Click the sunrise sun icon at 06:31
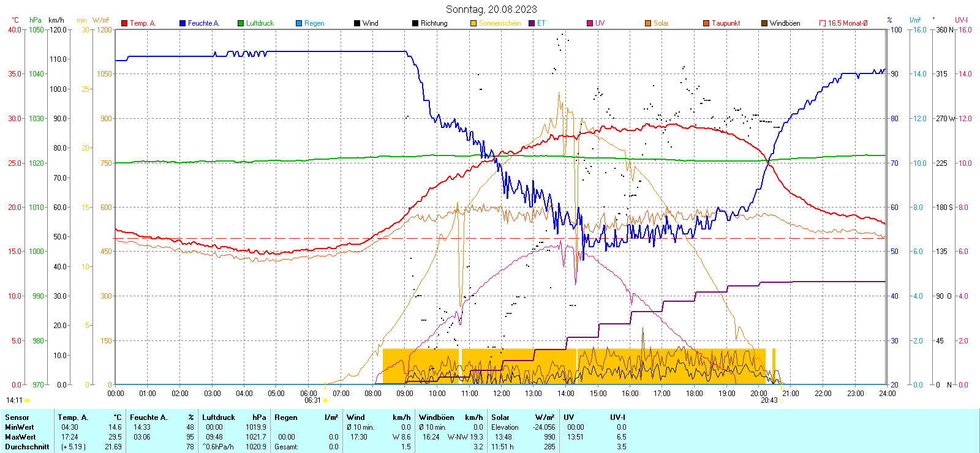The width and height of the screenshot is (980, 453). point(325,400)
